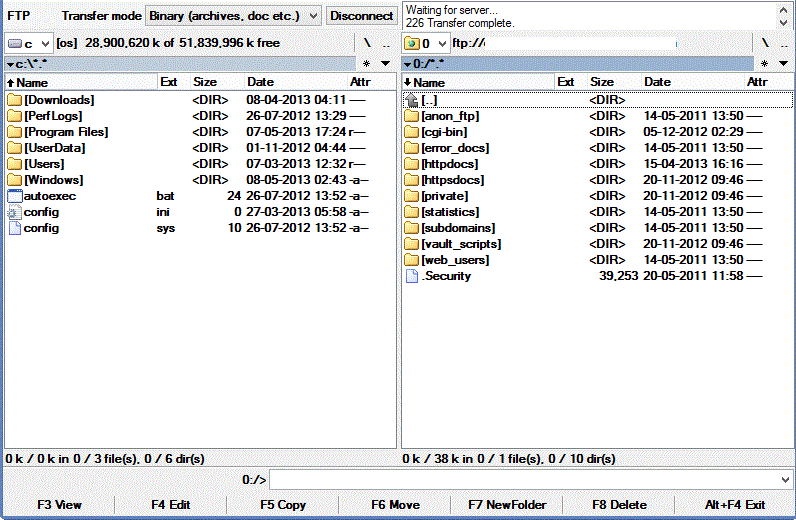Open the [httpdocs] remote folder icon
Image resolution: width=796 pixels, height=520 pixels.
click(411, 164)
